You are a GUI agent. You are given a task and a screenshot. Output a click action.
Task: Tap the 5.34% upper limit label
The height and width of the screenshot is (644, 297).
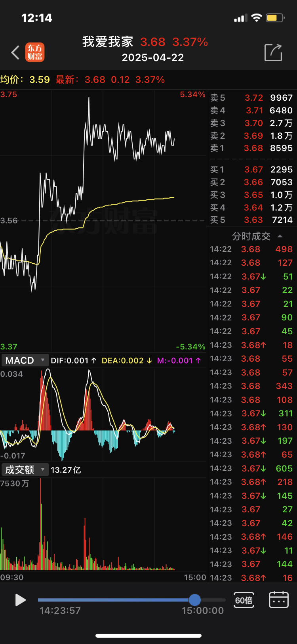pos(192,94)
